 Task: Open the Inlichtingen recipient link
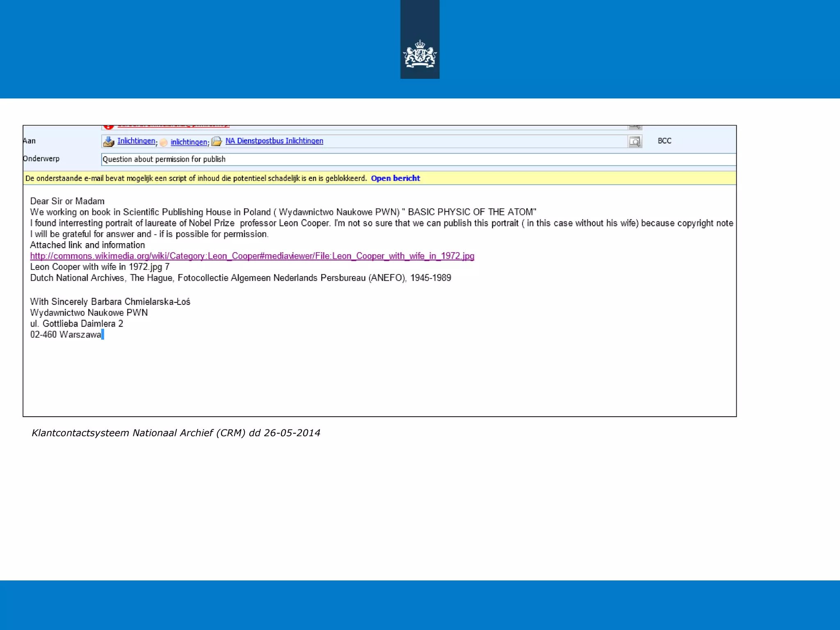click(136, 141)
